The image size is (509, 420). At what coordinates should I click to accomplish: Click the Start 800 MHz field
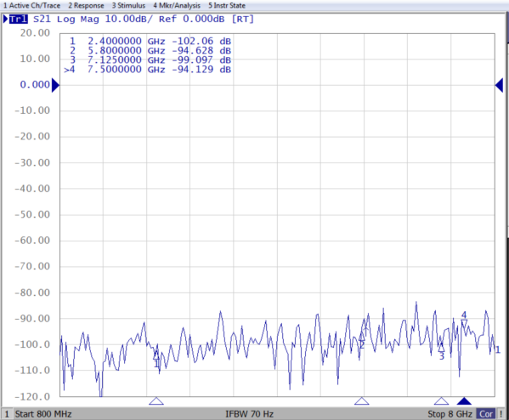(x=43, y=414)
